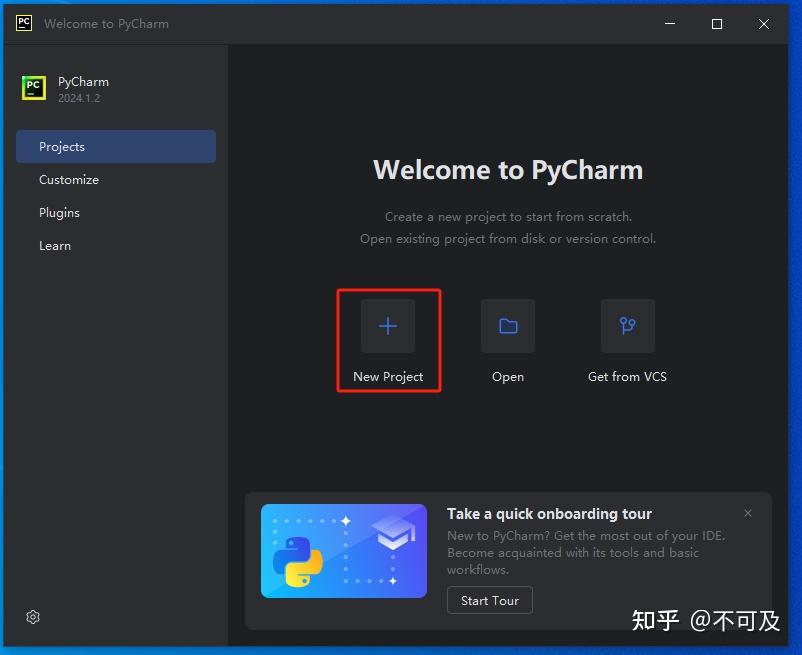Image resolution: width=802 pixels, height=655 pixels.
Task: Open a project using the Open folder icon
Action: coord(507,325)
